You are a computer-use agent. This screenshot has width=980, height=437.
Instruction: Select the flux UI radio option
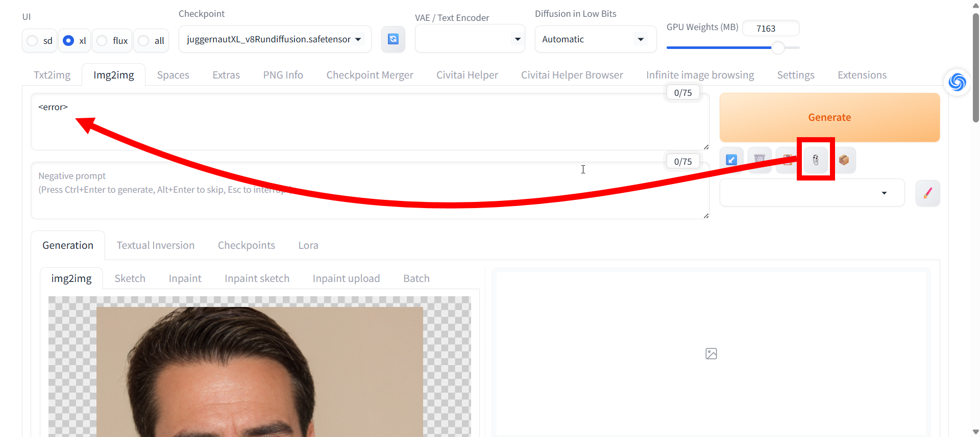tap(103, 41)
